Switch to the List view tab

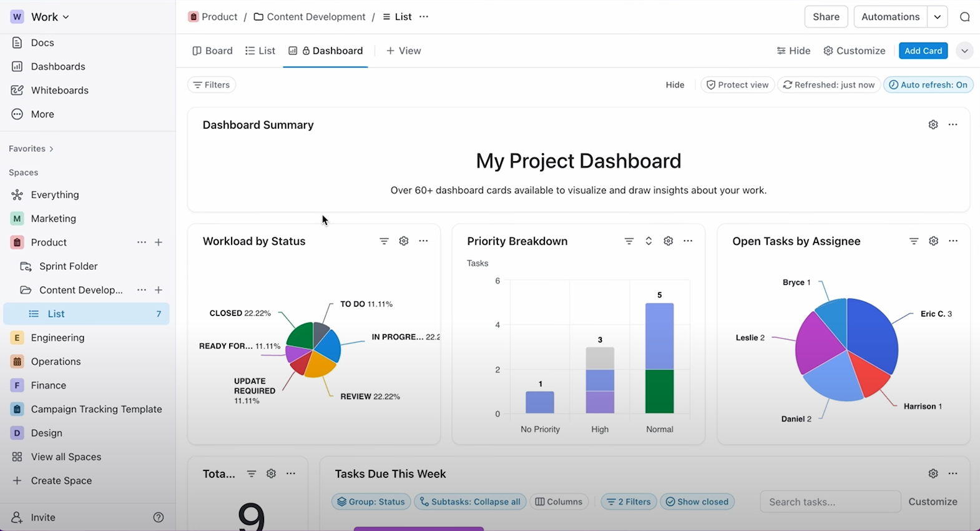[260, 51]
